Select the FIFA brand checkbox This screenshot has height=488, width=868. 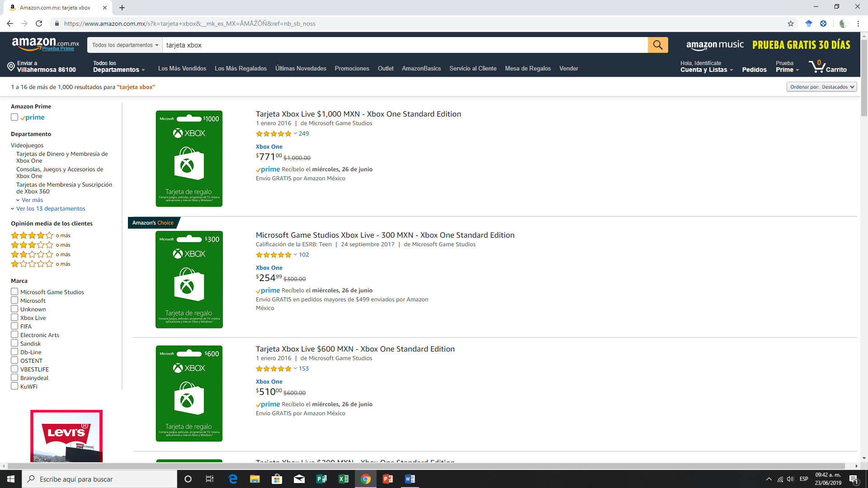coord(14,326)
